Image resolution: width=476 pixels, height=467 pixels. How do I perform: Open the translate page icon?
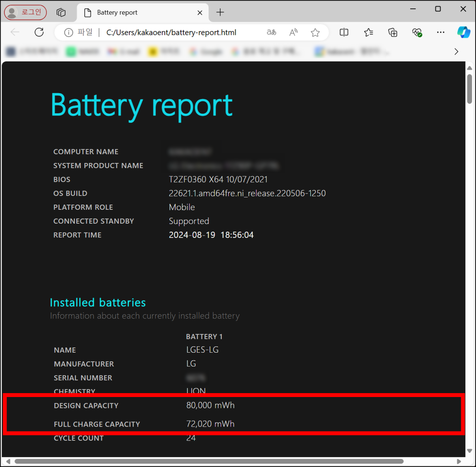tap(272, 32)
